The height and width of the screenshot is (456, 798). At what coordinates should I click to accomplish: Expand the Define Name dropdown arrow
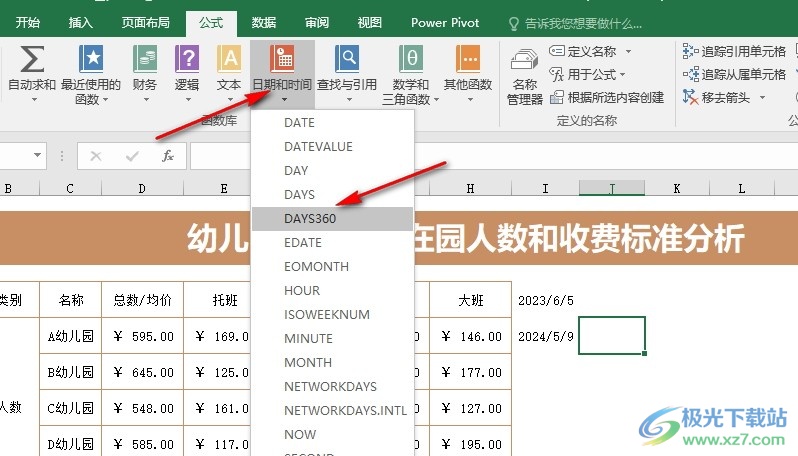coord(629,51)
